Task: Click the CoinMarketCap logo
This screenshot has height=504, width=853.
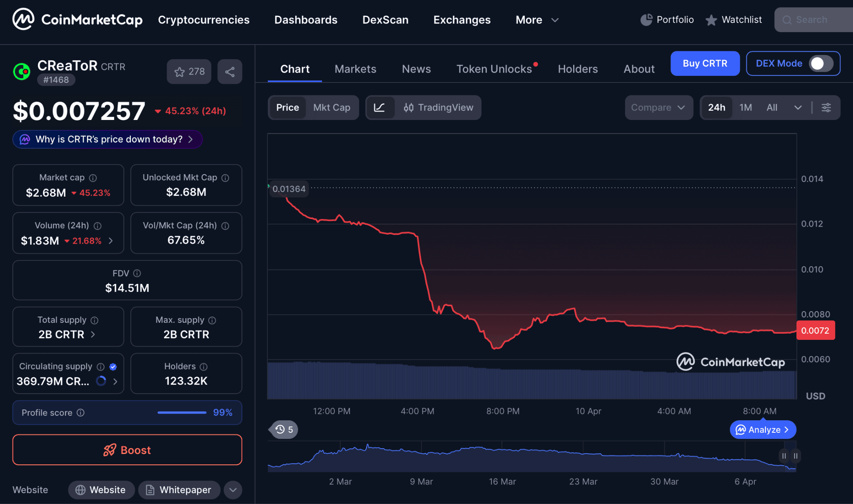Action: (x=77, y=19)
